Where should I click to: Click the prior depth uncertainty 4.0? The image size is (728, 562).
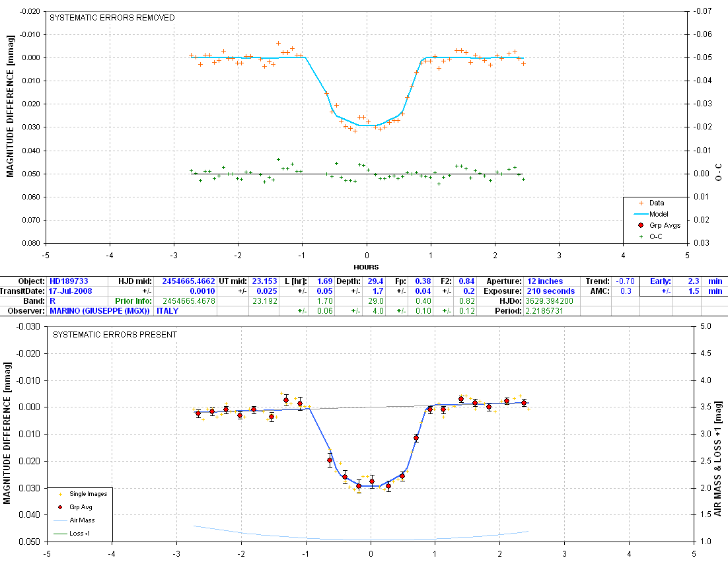click(x=378, y=311)
